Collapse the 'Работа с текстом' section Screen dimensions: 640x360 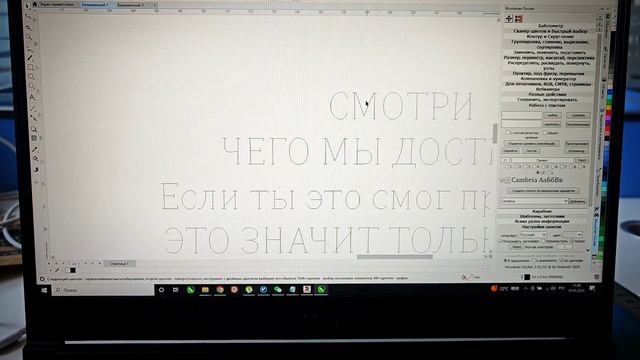(x=547, y=105)
